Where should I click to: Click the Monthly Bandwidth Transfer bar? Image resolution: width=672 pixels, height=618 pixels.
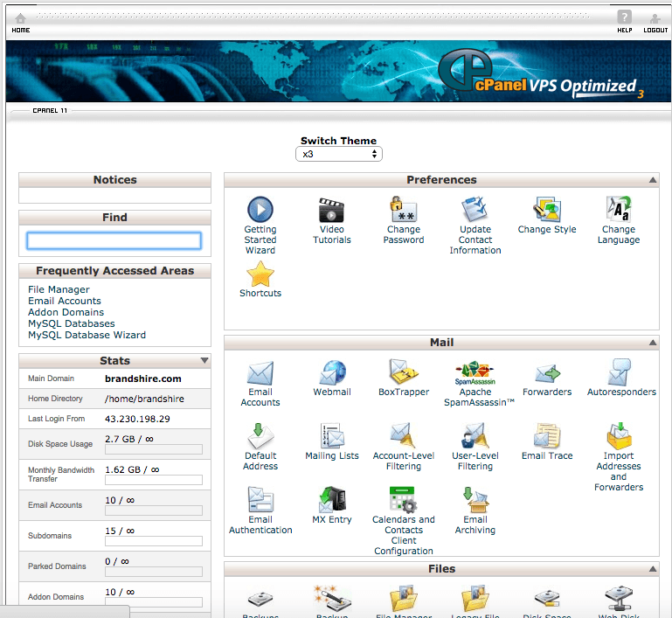pyautogui.click(x=154, y=480)
